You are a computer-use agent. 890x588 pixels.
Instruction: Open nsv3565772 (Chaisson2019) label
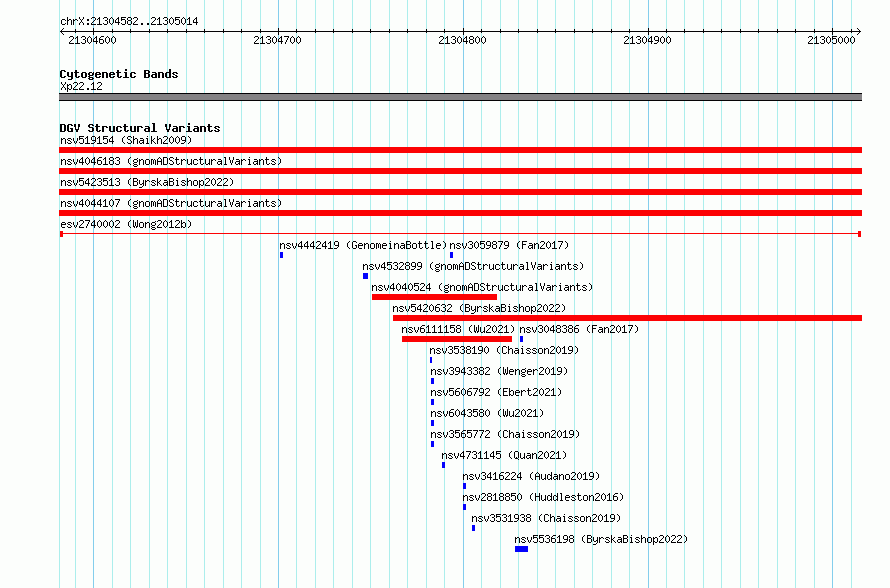click(505, 434)
